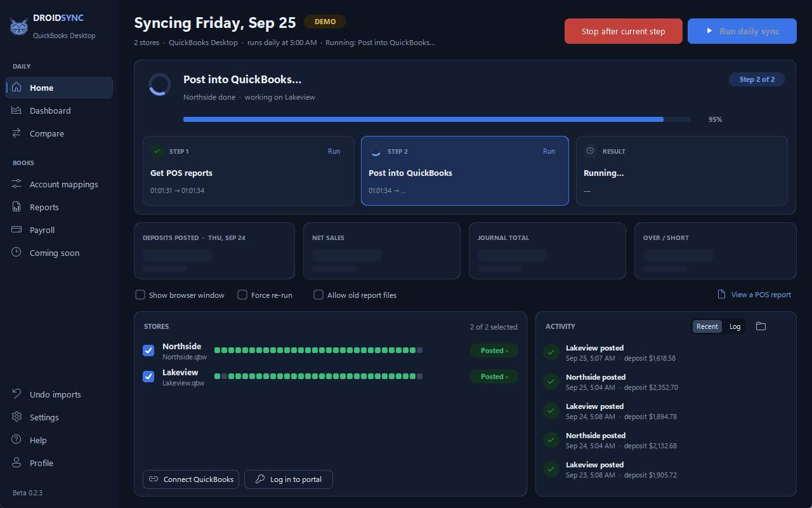Click the Home house icon in sidebar
The image size is (812, 508).
tap(17, 88)
